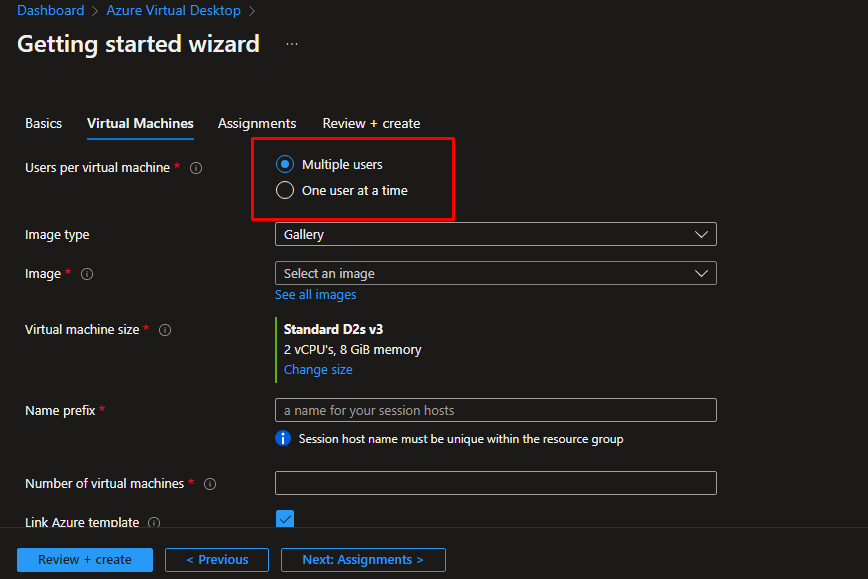
Task: Click info icon beside Virtual machine size
Action: coord(165,330)
